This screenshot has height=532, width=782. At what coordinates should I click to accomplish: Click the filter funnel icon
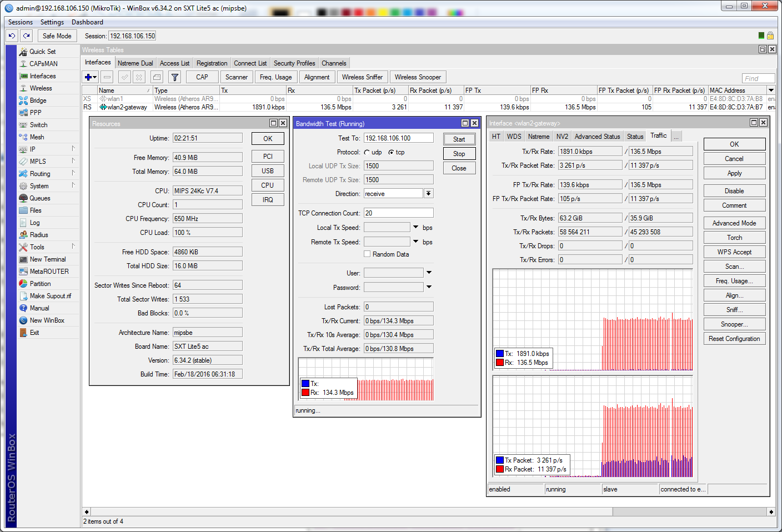tap(175, 77)
